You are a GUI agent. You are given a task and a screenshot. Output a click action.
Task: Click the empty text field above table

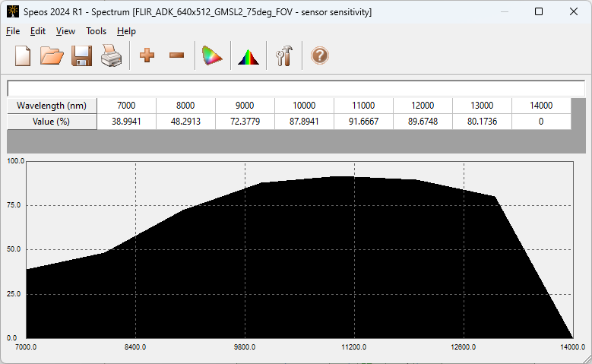coord(296,88)
